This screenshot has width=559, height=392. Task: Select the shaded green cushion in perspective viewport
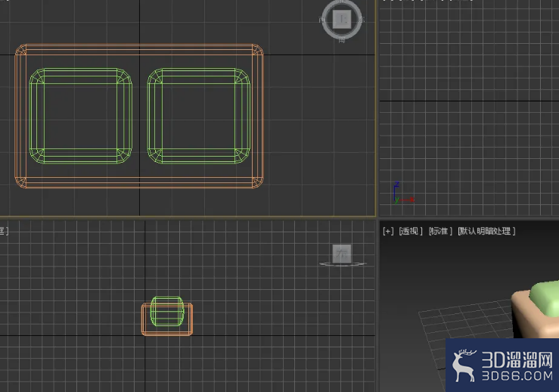545,298
